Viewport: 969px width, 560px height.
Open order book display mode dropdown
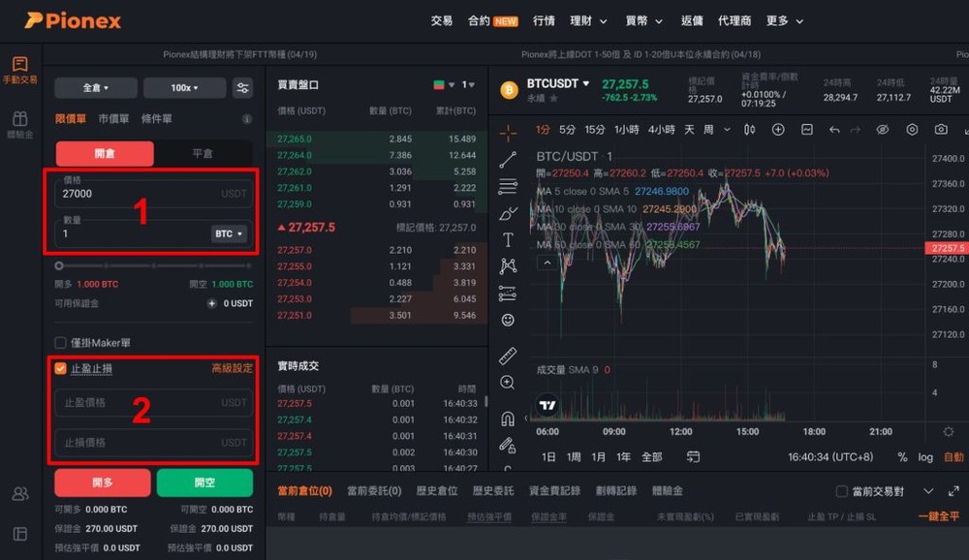click(x=444, y=84)
